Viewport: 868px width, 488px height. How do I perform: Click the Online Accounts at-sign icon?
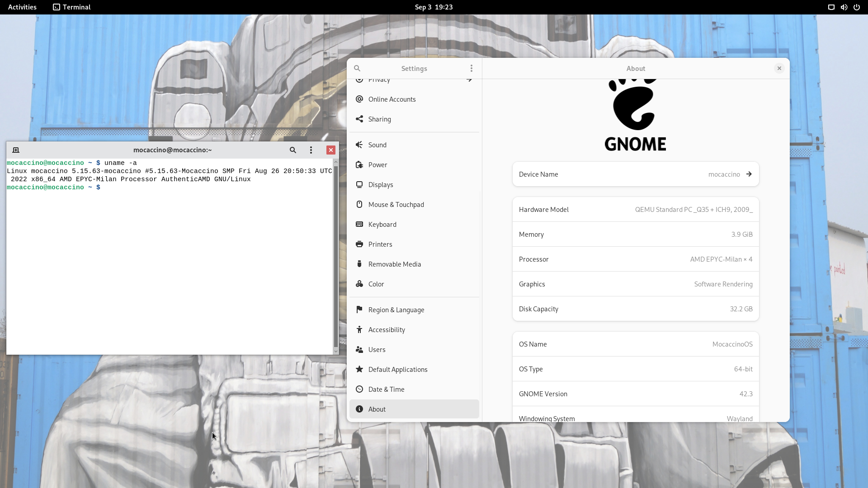click(359, 99)
